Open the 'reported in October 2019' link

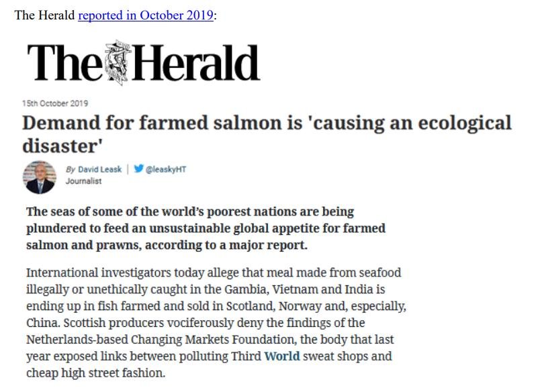[x=146, y=15]
